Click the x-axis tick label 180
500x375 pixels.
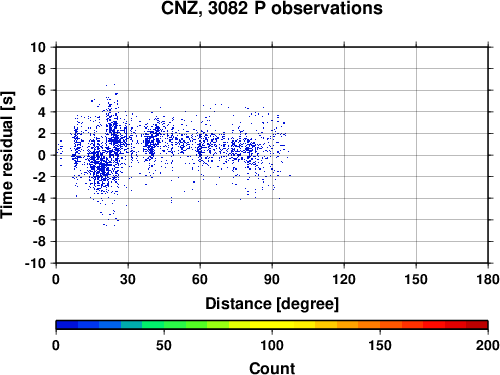tap(488, 279)
